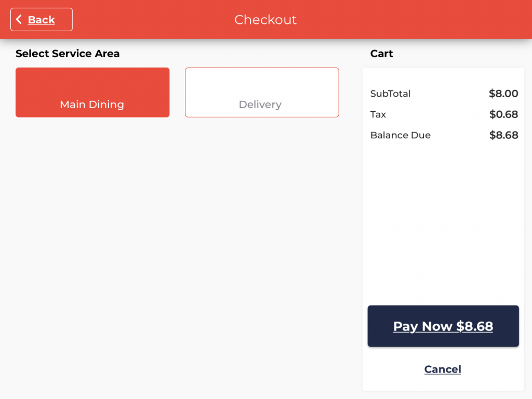Click the $0.68 tax amount
532x399 pixels.
503,114
